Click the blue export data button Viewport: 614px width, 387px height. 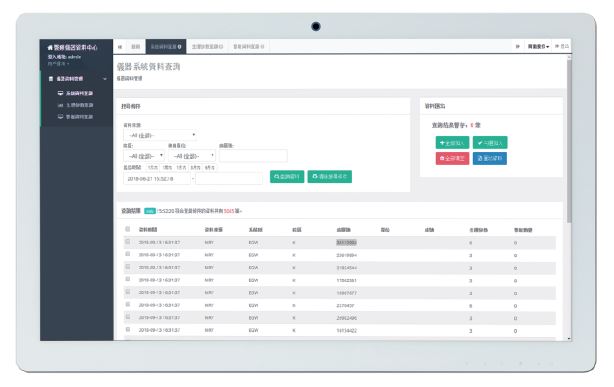pyautogui.click(x=489, y=158)
